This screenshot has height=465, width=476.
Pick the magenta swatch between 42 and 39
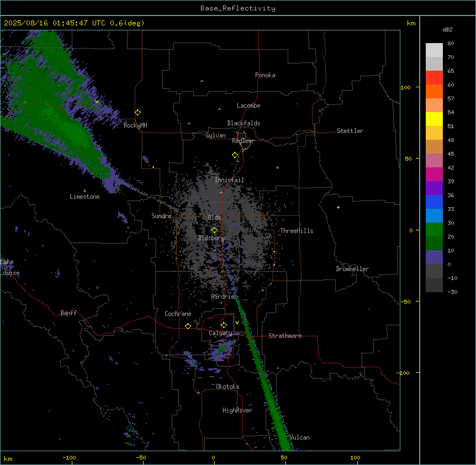434,174
